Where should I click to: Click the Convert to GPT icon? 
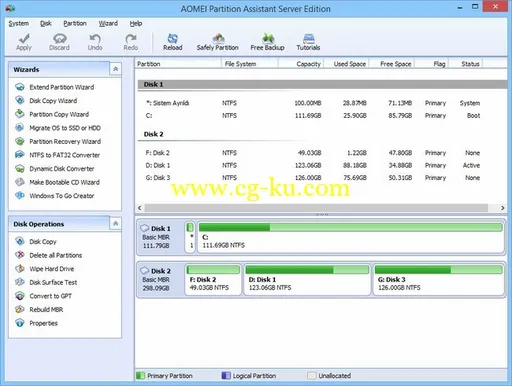pos(20,296)
